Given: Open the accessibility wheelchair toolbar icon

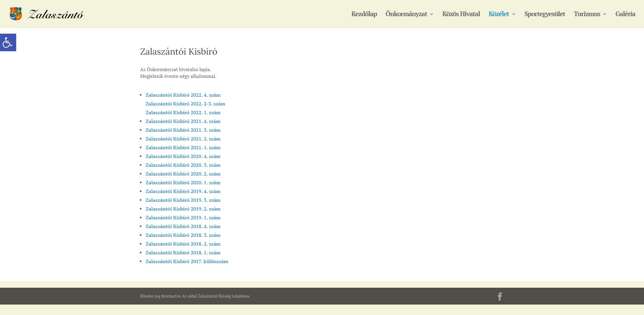Looking at the screenshot, I should click(8, 42).
